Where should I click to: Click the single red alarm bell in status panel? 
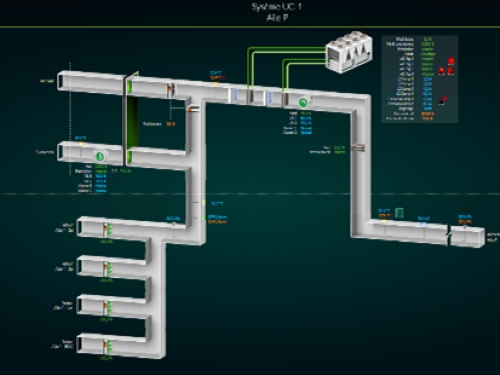point(451,61)
